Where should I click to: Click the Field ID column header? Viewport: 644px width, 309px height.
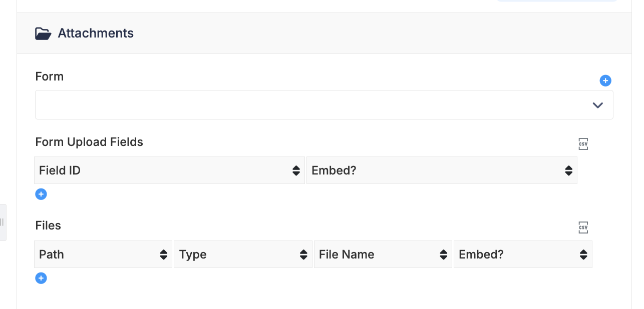tap(169, 170)
